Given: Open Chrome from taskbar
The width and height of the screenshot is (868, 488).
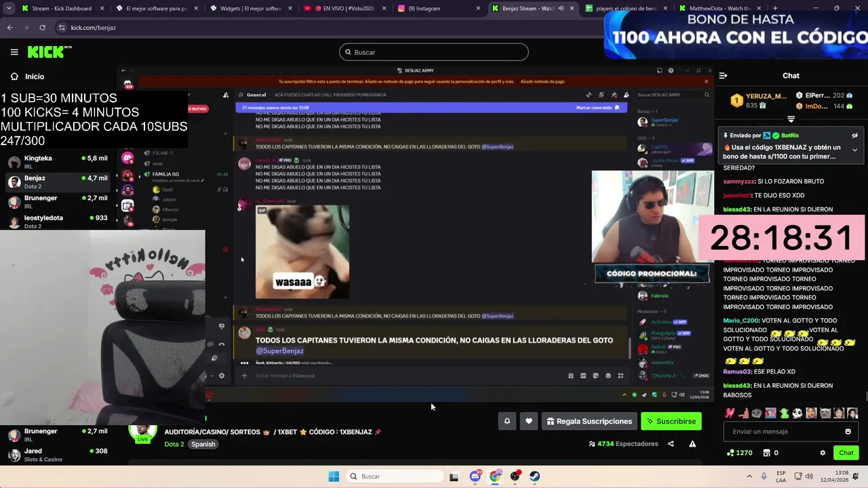Looking at the screenshot, I should (x=495, y=476).
